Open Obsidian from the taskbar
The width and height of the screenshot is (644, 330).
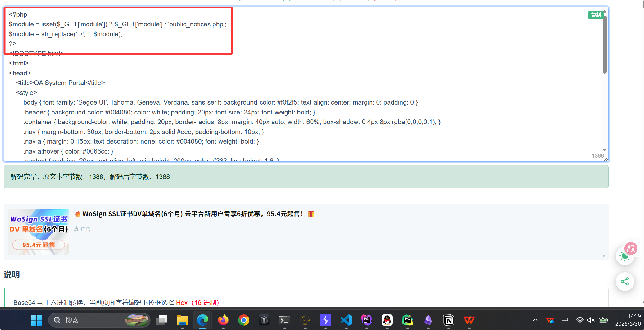pos(428,320)
